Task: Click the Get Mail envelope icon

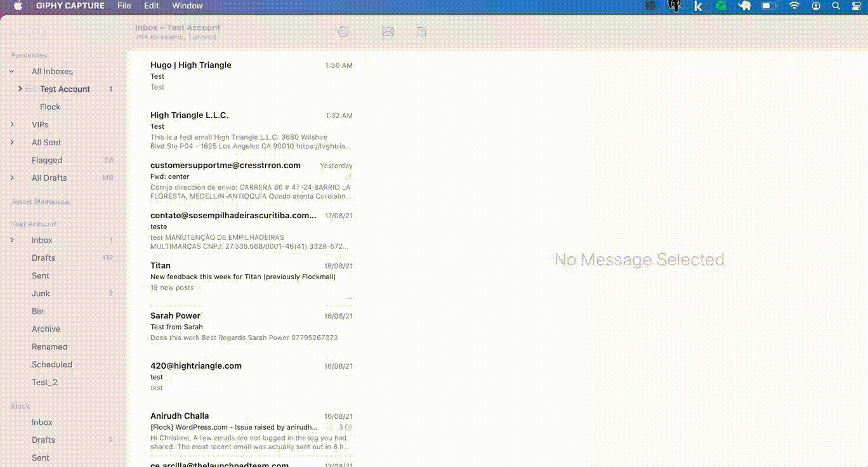Action: point(388,32)
